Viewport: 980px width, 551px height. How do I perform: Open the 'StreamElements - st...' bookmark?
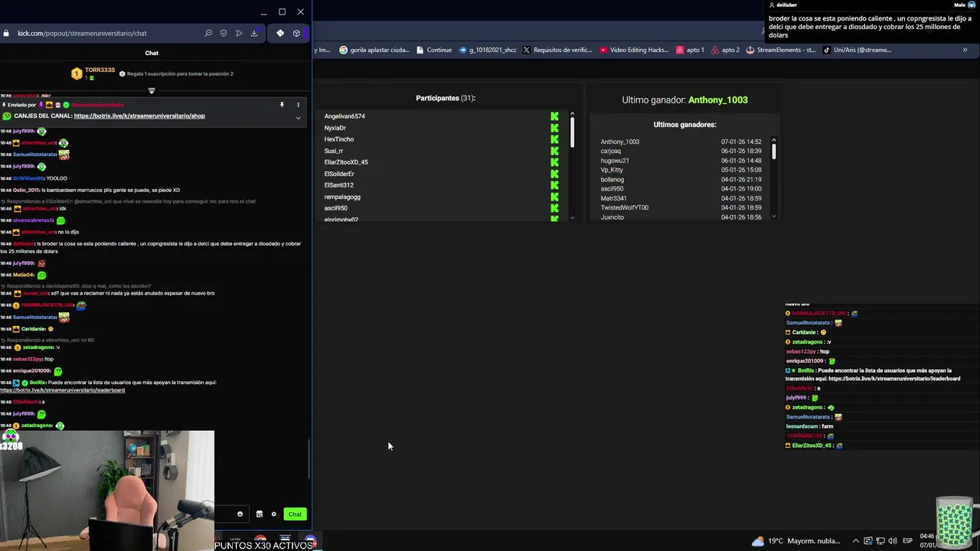(782, 50)
